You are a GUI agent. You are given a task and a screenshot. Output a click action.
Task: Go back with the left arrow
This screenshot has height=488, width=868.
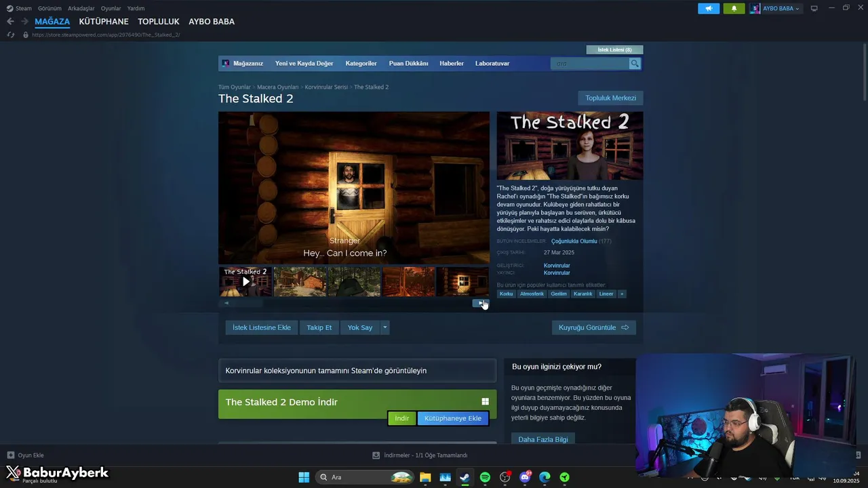(x=10, y=22)
